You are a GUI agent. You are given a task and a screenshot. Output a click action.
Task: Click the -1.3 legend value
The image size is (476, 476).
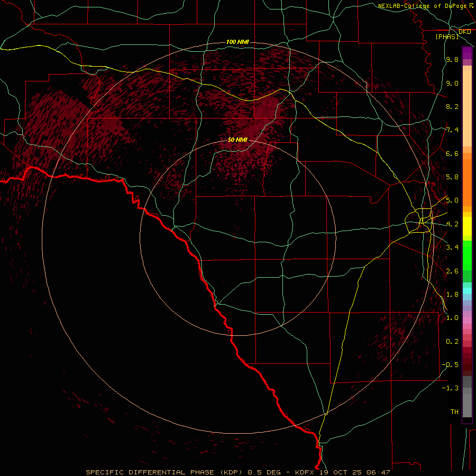(x=450, y=388)
